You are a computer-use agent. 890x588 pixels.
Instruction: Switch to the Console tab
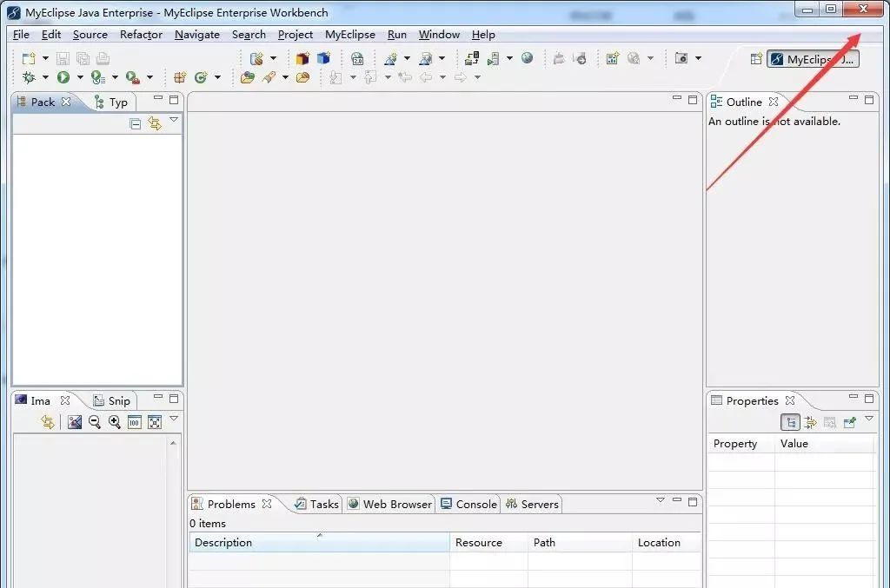(x=468, y=504)
